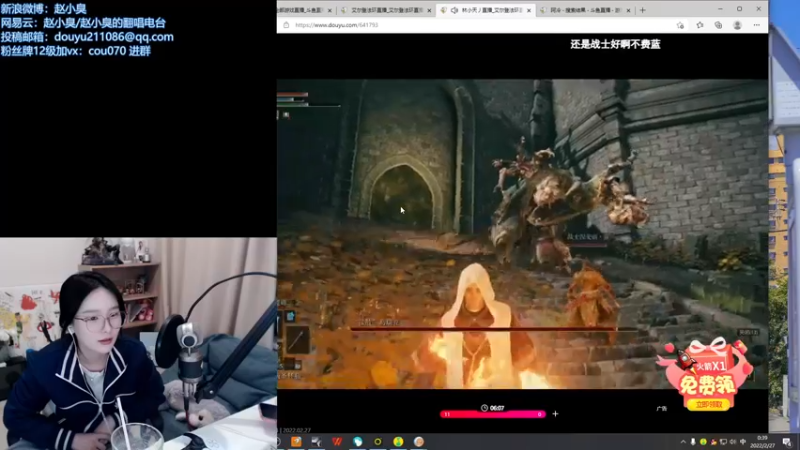
Task: Click the 06:07 clock timer
Action: coord(493,408)
